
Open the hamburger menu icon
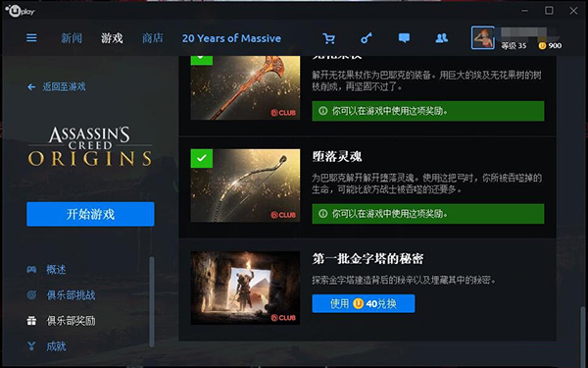pos(31,38)
